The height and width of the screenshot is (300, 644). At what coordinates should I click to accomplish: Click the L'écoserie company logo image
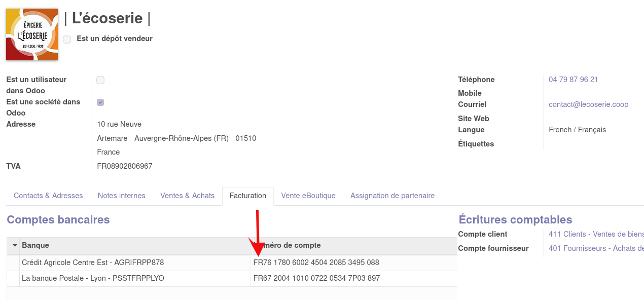click(x=32, y=34)
